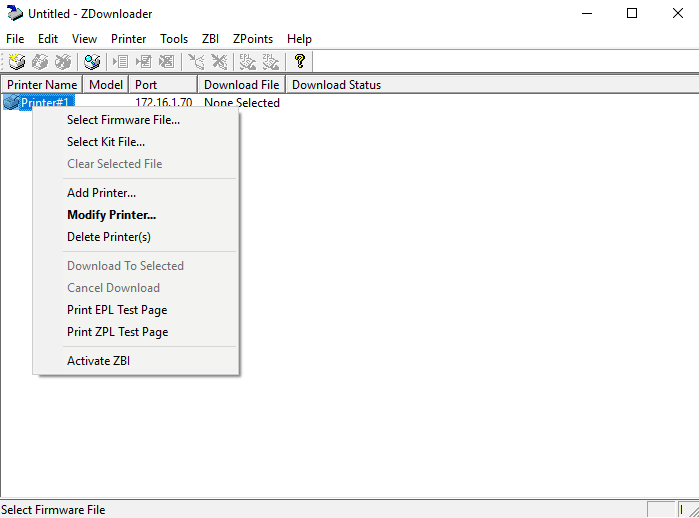Select the Printer#1 icon in the list
Image resolution: width=699 pixels, height=518 pixels.
(12, 102)
